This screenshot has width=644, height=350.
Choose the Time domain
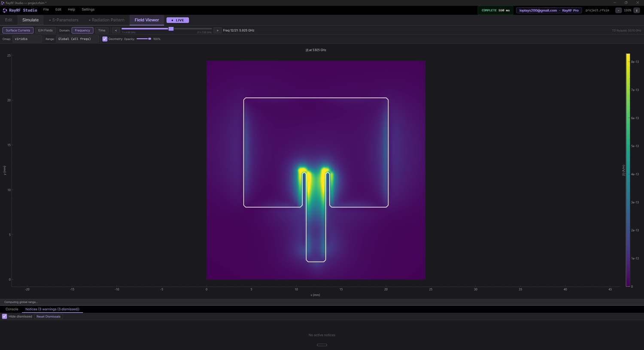pos(102,30)
